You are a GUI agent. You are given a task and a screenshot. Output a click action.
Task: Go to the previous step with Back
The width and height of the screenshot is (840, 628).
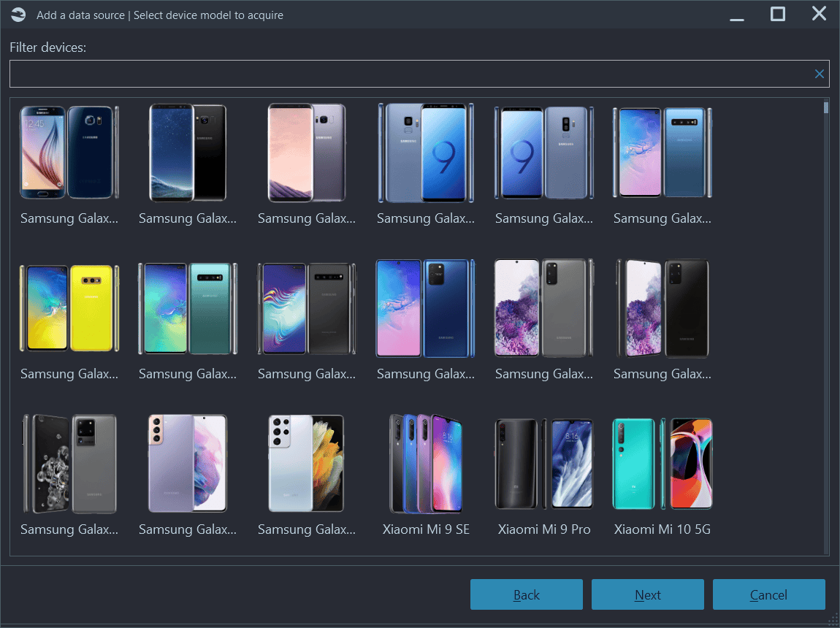tap(526, 594)
